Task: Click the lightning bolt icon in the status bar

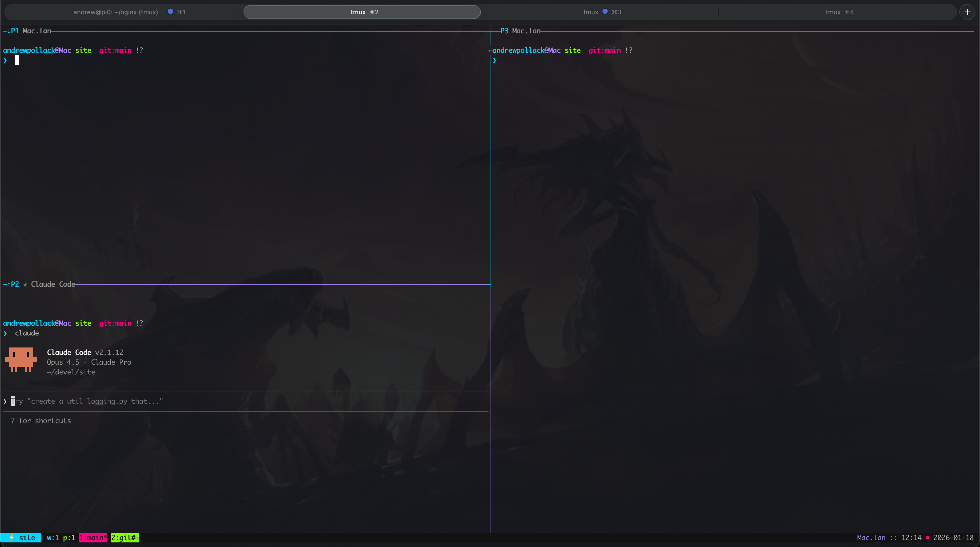Action: (11, 538)
